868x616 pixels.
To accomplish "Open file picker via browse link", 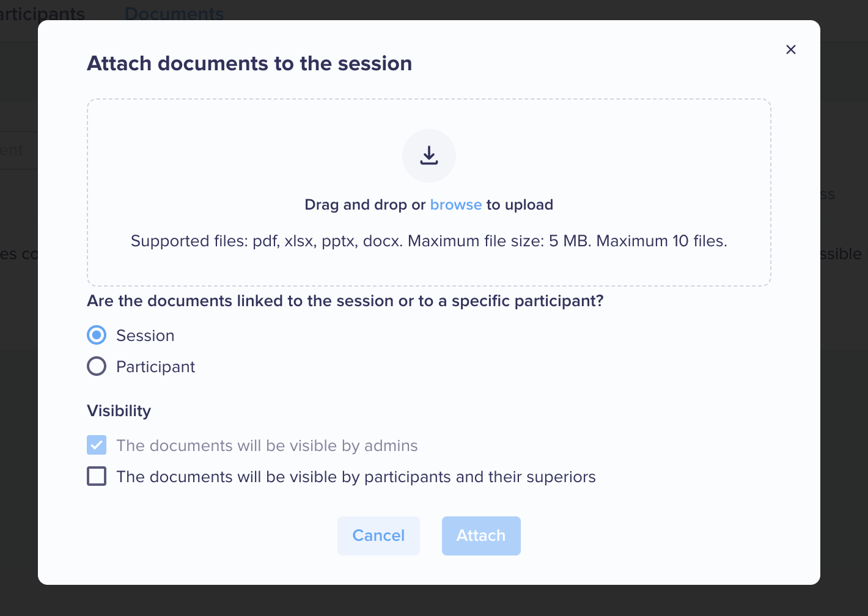I will tap(456, 205).
